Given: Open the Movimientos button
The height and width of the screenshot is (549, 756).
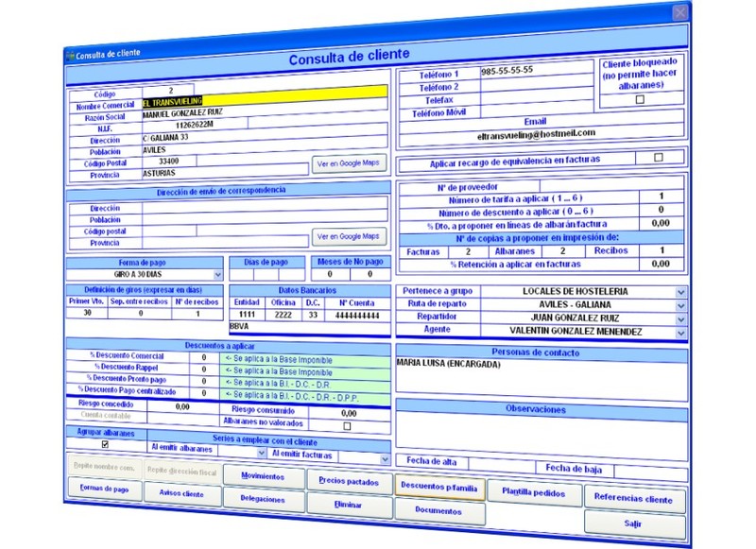Looking at the screenshot, I should [263, 476].
